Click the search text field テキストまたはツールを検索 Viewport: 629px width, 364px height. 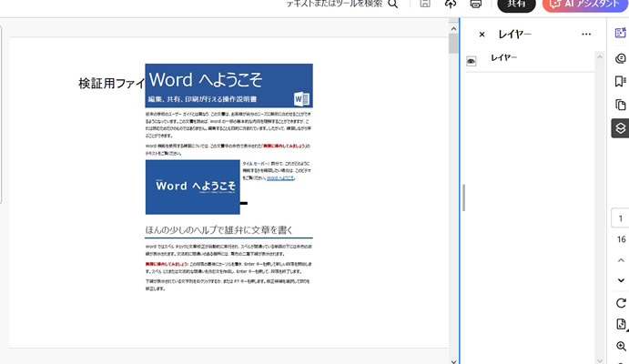coord(334,4)
